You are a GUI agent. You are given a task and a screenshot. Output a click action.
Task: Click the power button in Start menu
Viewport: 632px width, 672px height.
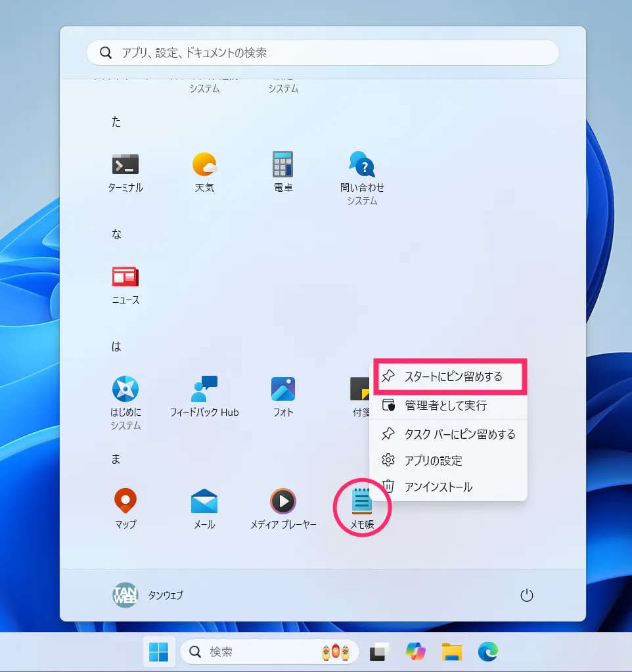coord(527,595)
